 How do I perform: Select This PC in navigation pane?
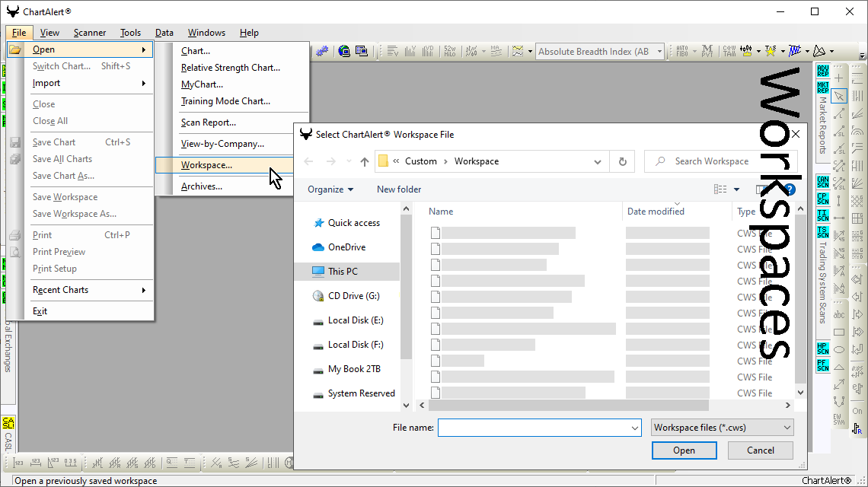point(347,271)
